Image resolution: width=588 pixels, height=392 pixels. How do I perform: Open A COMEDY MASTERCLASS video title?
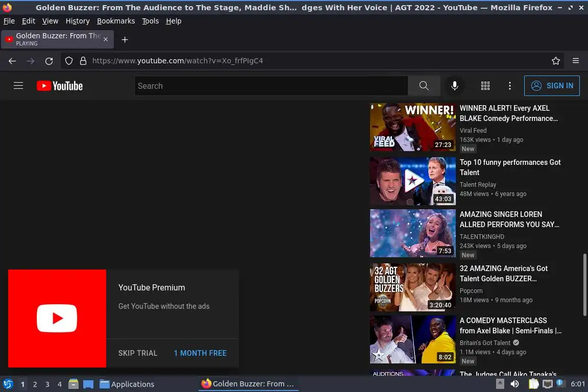[510, 326]
